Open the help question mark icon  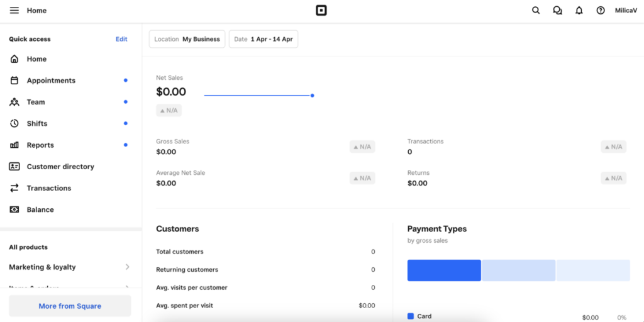click(x=601, y=11)
